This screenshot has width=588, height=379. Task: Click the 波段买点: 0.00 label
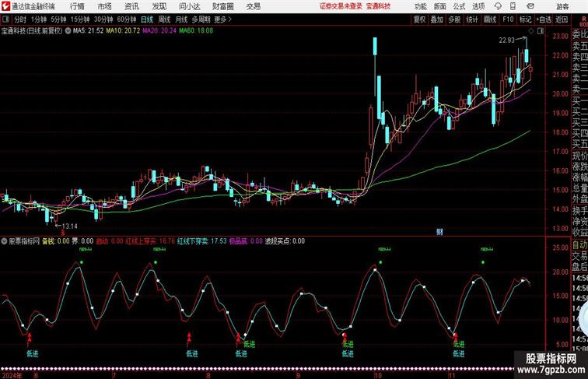click(285, 241)
